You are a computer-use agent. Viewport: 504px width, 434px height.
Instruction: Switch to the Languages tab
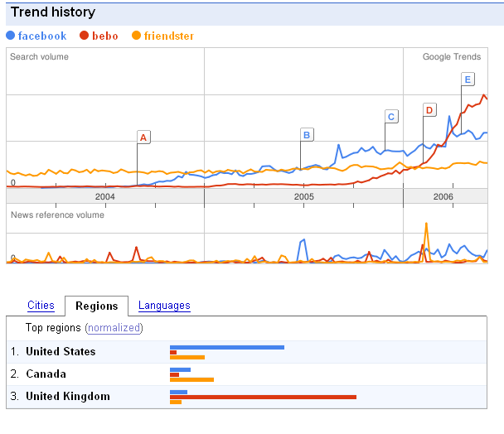point(164,306)
